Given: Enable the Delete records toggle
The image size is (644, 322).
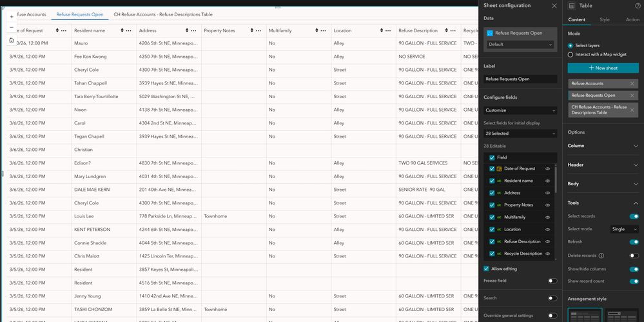Looking at the screenshot, I should [x=634, y=256].
